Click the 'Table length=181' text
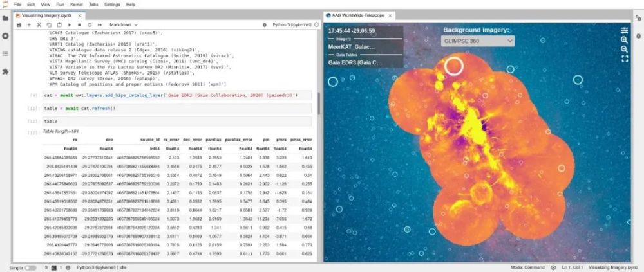 [x=61, y=131]
